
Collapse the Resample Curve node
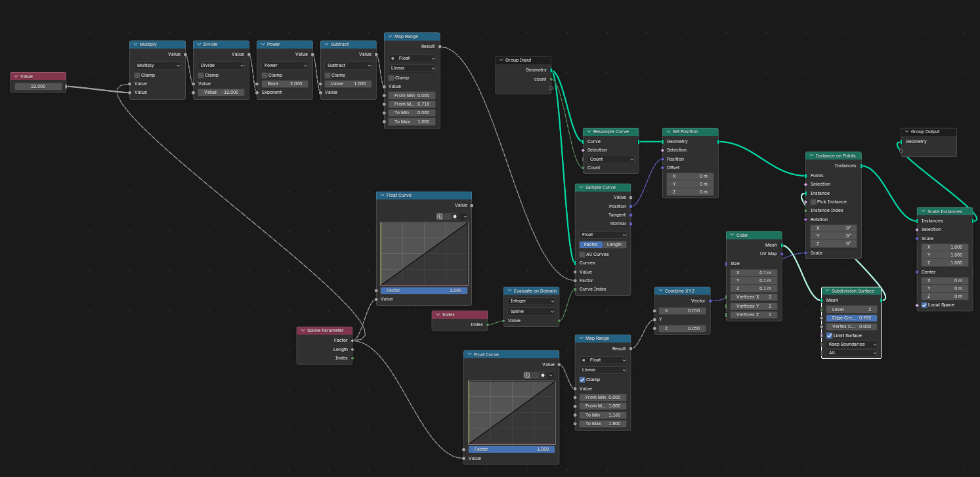coord(589,132)
